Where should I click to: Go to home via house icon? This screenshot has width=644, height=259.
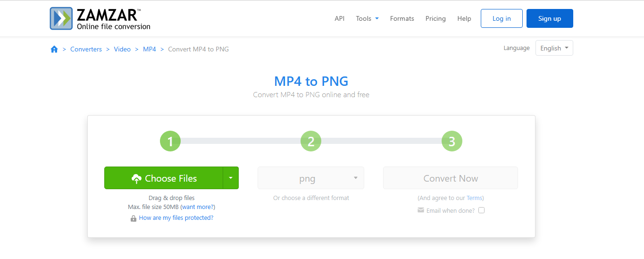[x=54, y=49]
